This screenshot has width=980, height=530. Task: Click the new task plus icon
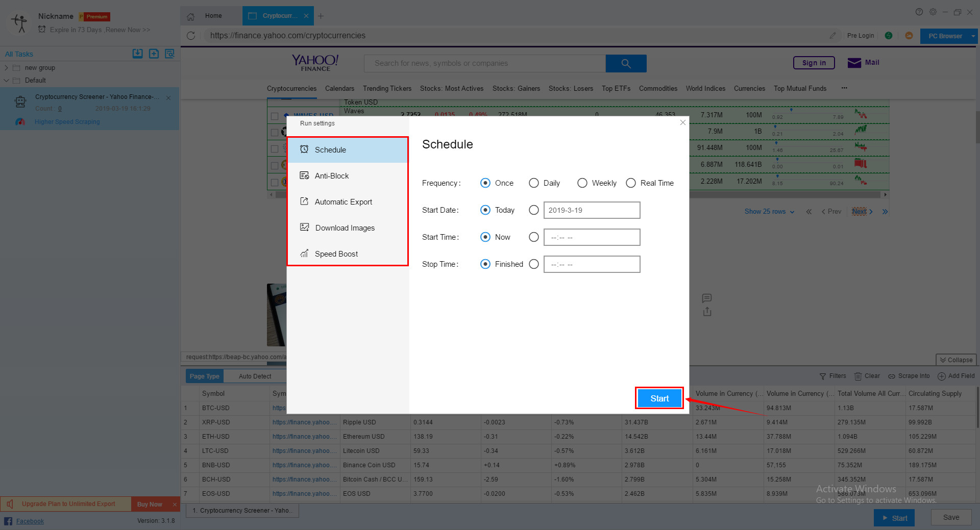[x=154, y=54]
